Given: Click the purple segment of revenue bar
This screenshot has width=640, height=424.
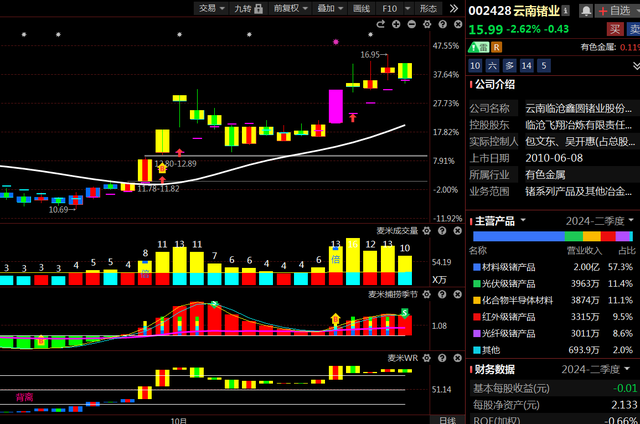Looking at the screenshot, I should (623, 236).
